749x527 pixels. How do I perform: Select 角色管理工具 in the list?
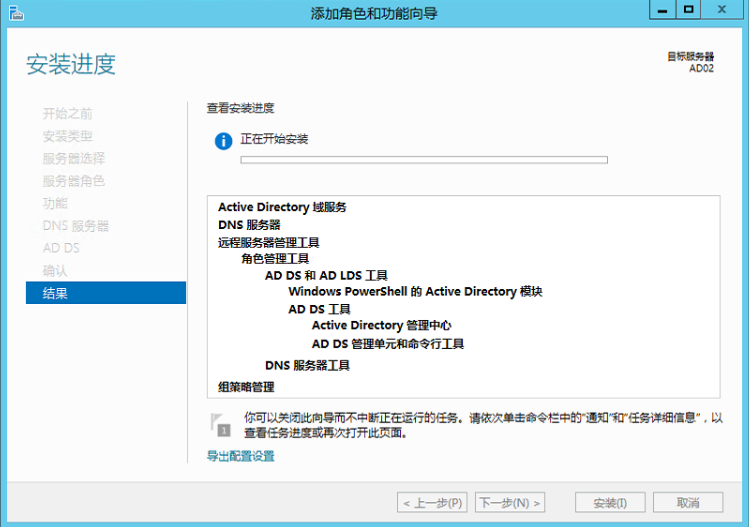click(275, 259)
